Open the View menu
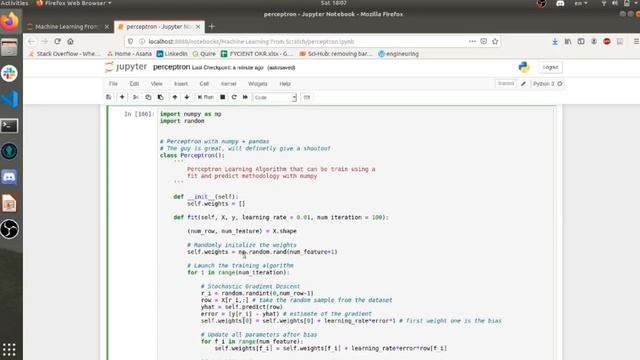The image size is (640, 360). 156,84
